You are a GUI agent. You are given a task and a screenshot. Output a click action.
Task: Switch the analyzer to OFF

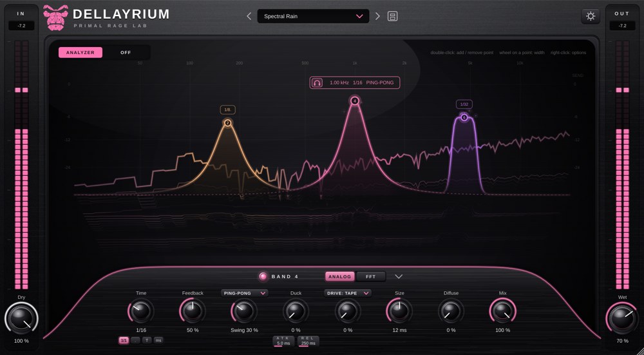(126, 53)
